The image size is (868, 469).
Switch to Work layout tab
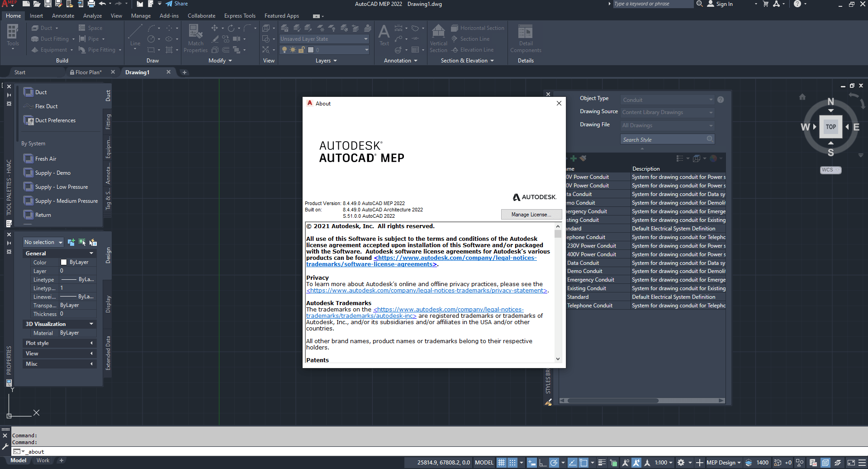(x=43, y=460)
